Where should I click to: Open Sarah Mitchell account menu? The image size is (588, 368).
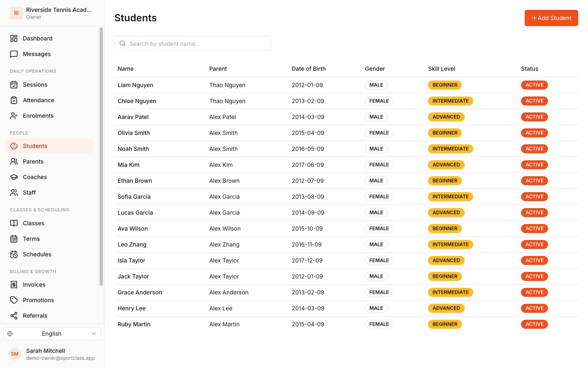click(52, 354)
